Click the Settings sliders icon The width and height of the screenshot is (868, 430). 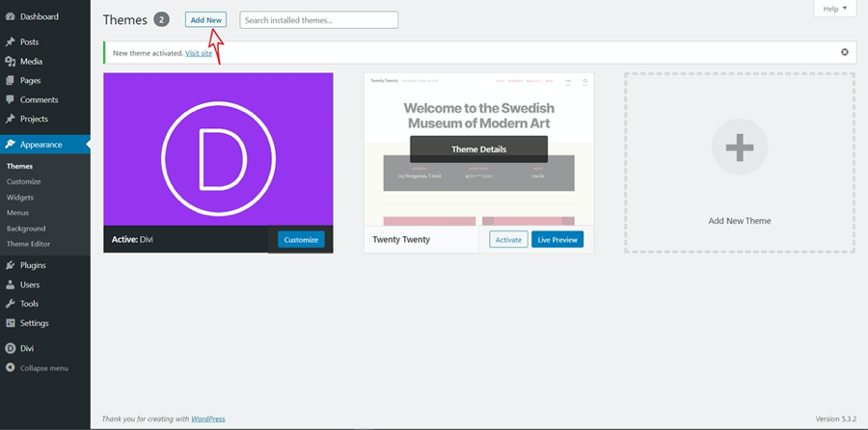(10, 323)
